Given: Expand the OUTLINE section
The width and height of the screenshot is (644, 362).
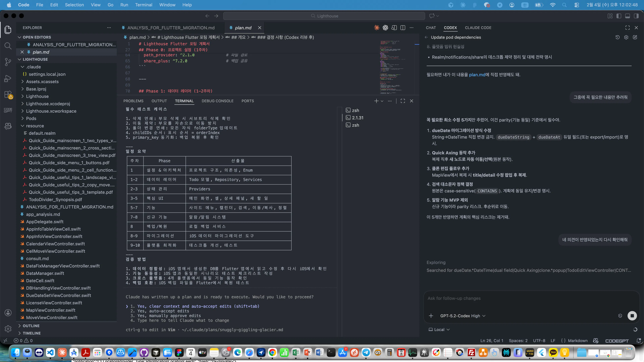Looking at the screenshot, I should tap(31, 326).
